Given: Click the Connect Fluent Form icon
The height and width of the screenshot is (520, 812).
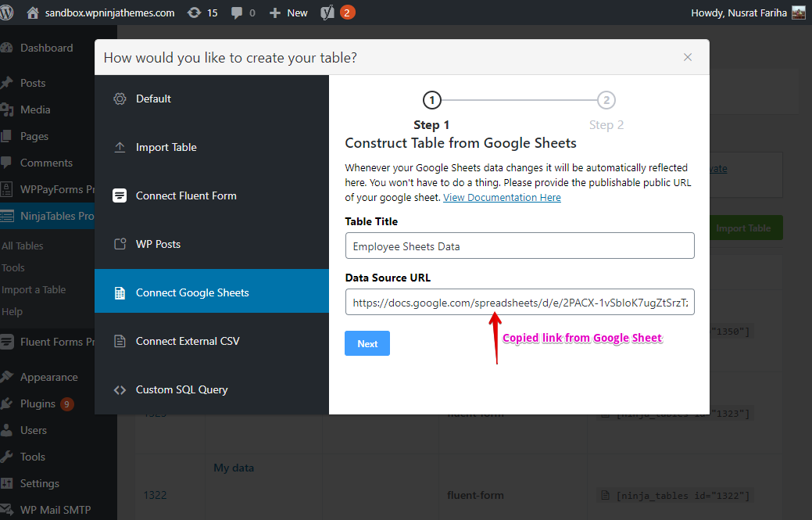Looking at the screenshot, I should 120,195.
